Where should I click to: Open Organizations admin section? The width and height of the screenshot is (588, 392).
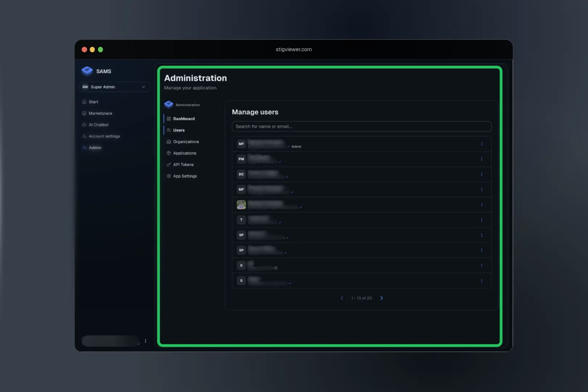pos(186,142)
